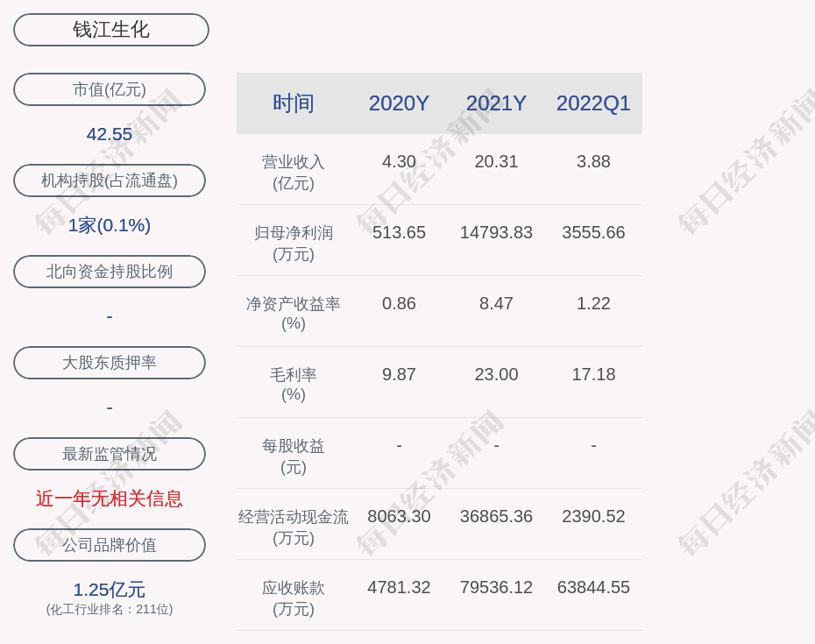Click the 2021Y column header
Viewport: 815px width, 644px height.
tap(496, 103)
